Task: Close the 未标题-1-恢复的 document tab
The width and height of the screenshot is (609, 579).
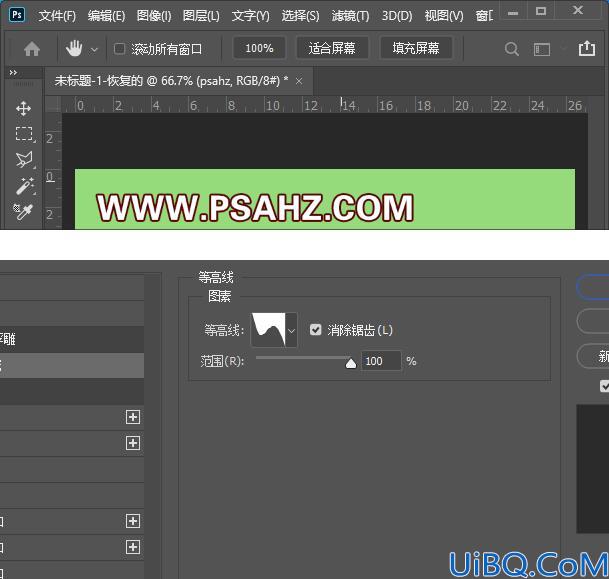Action: 299,81
